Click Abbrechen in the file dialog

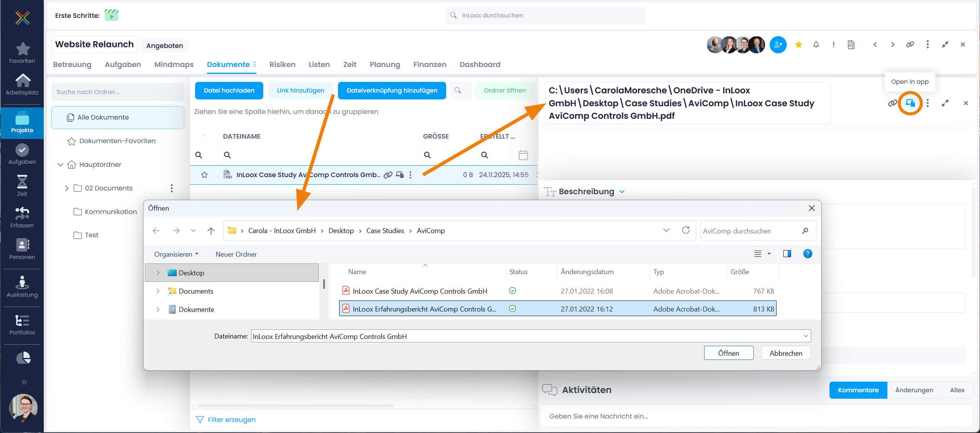tap(786, 353)
